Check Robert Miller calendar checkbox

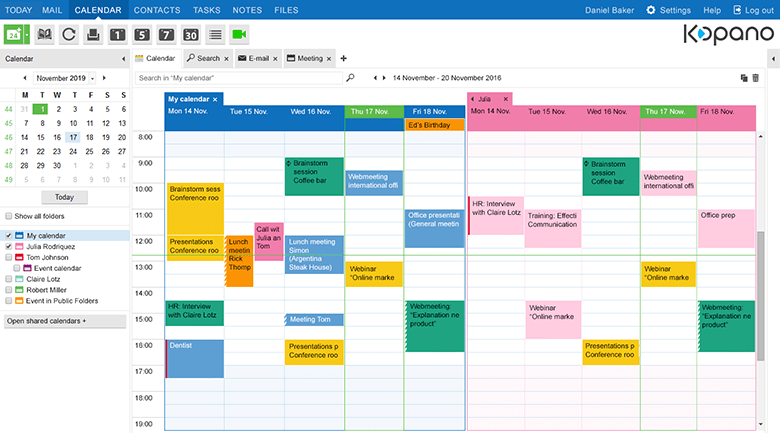point(8,290)
